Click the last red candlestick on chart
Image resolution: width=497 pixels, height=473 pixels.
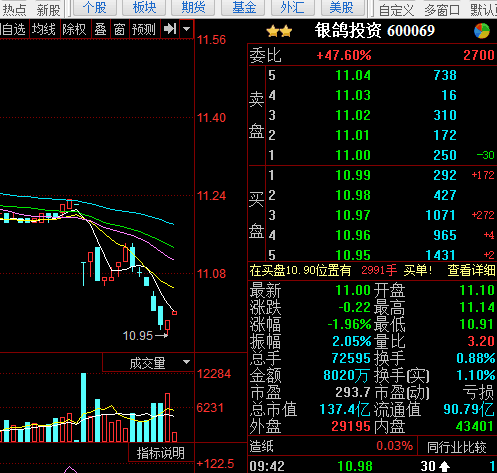[x=174, y=313]
